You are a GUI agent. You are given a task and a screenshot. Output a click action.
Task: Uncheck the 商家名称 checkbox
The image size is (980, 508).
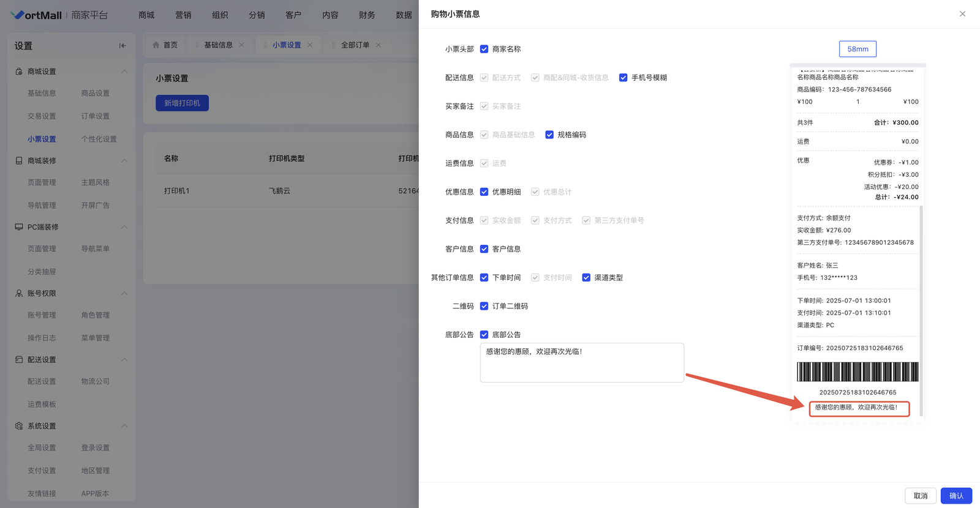(x=484, y=49)
